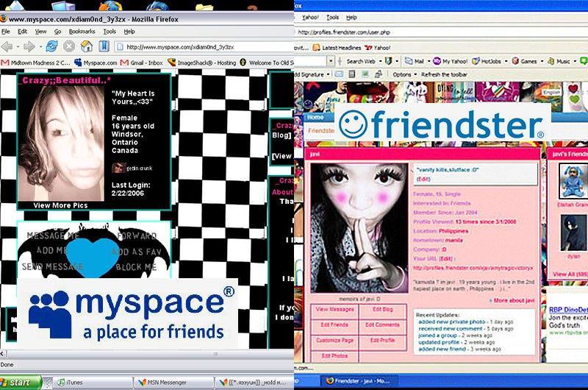Switch to iTunes in the taskbar
588x390 pixels.
tap(93, 383)
